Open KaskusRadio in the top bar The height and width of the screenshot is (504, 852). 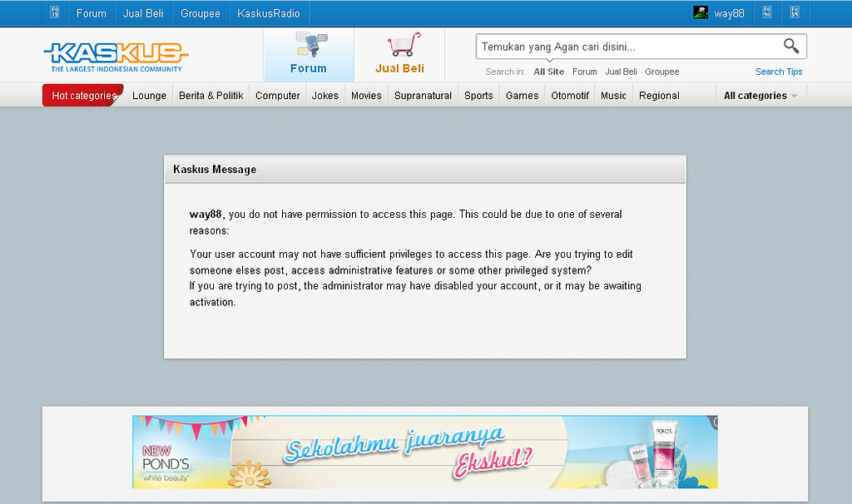click(x=269, y=13)
